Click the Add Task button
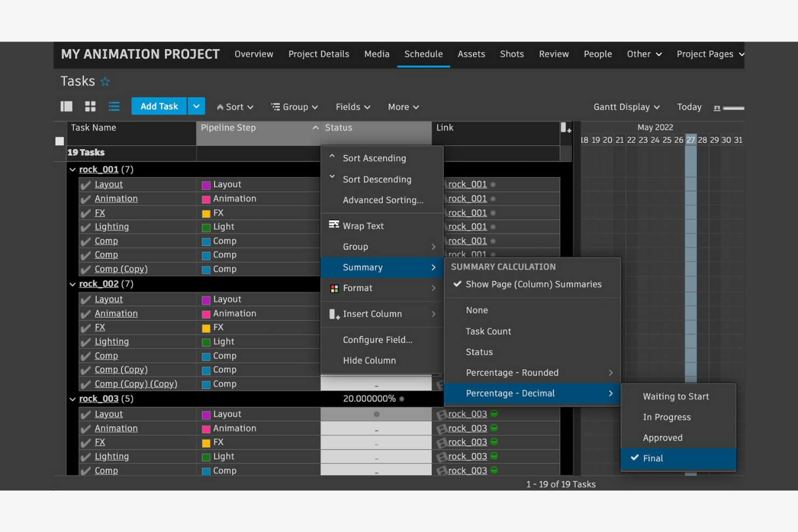798x532 pixels. click(x=159, y=106)
